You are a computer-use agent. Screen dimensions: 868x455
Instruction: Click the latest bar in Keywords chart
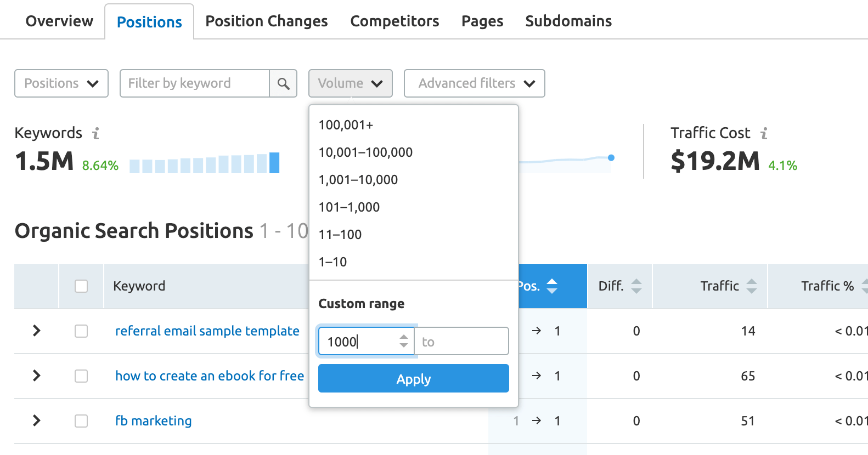click(274, 163)
